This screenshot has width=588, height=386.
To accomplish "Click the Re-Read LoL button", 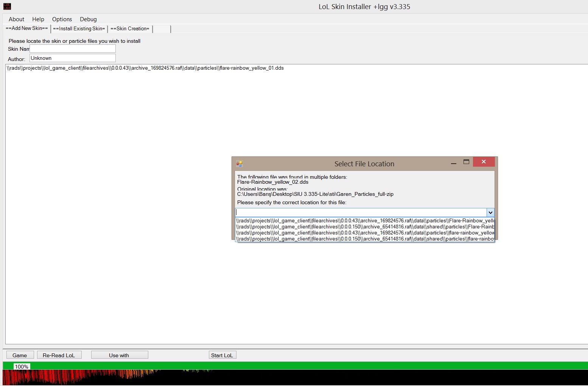I will tap(59, 355).
